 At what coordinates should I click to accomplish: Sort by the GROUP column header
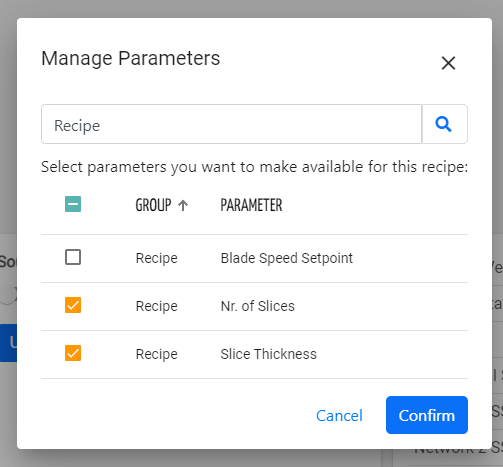pyautogui.click(x=153, y=205)
